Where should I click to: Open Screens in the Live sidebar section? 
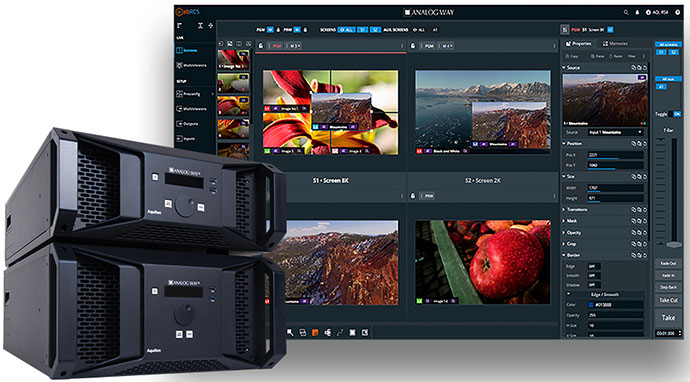187,50
